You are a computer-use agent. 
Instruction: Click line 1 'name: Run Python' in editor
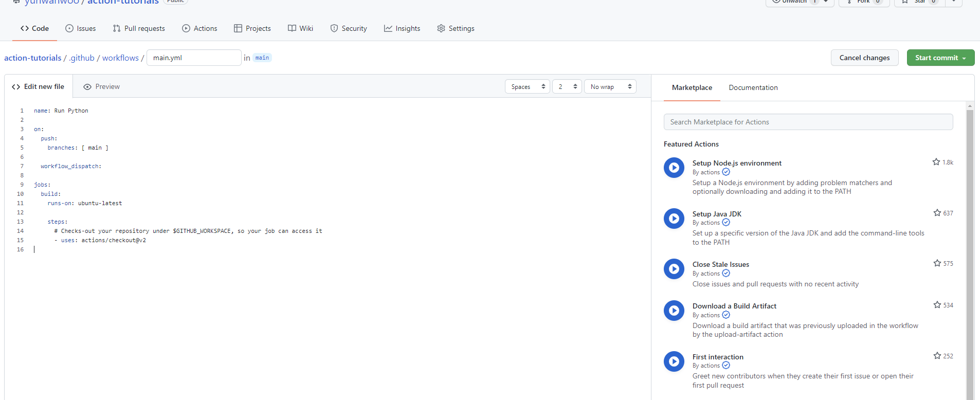tap(61, 111)
